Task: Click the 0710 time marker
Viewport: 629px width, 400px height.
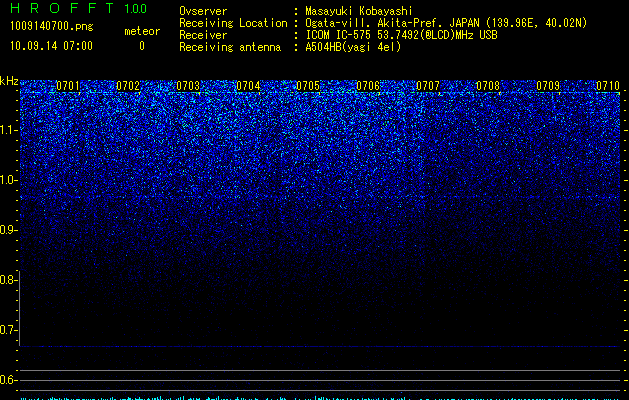Action: point(608,86)
